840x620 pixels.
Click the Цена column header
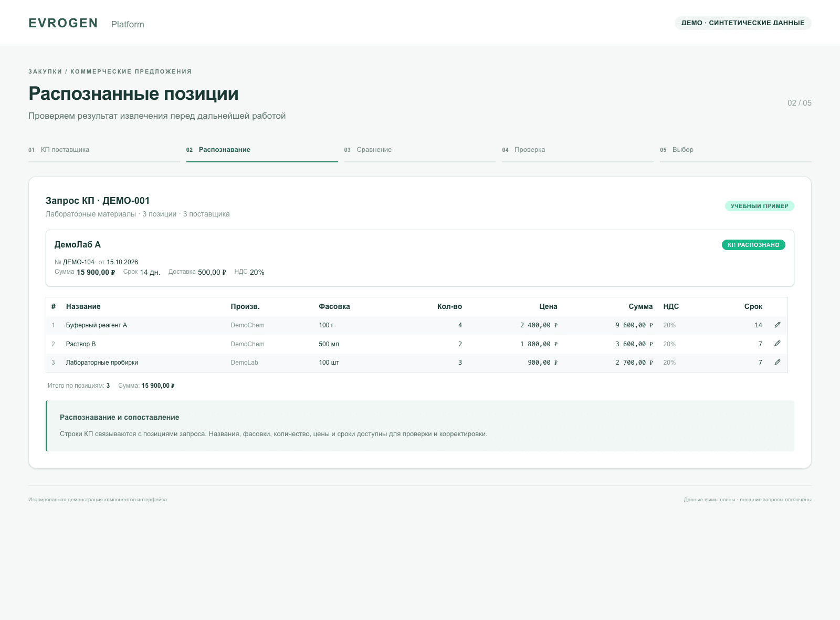pos(548,306)
